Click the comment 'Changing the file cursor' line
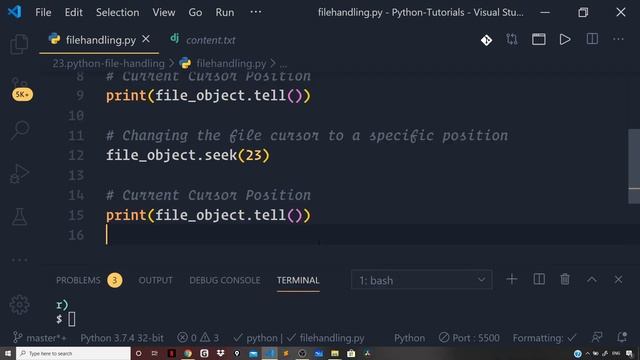The height and width of the screenshot is (360, 640). [x=307, y=135]
